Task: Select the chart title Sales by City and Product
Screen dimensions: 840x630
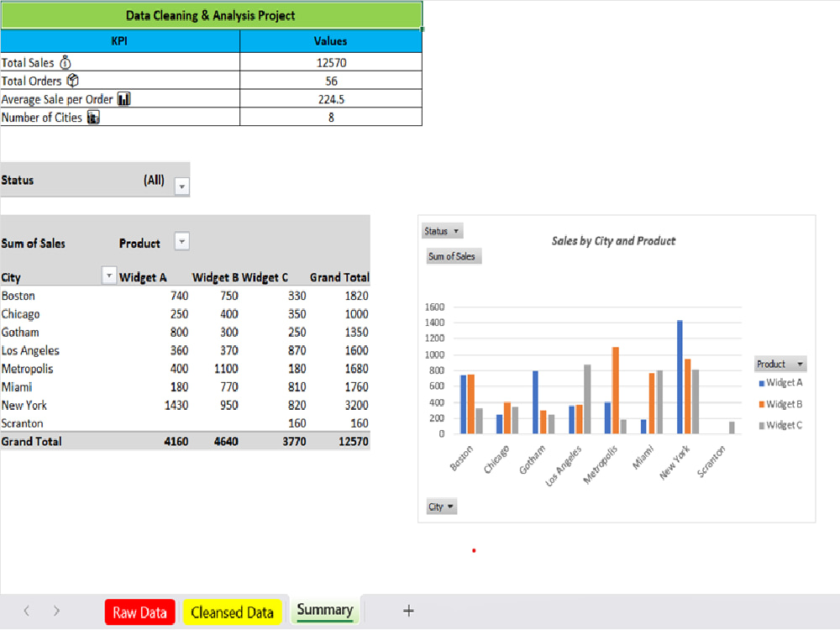Action: point(613,241)
